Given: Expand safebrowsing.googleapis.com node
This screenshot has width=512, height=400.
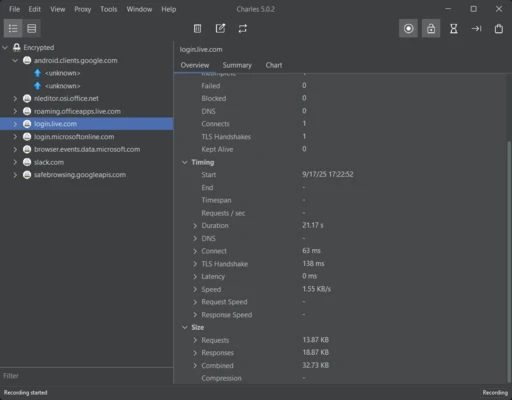Looking at the screenshot, I should 15,175.
